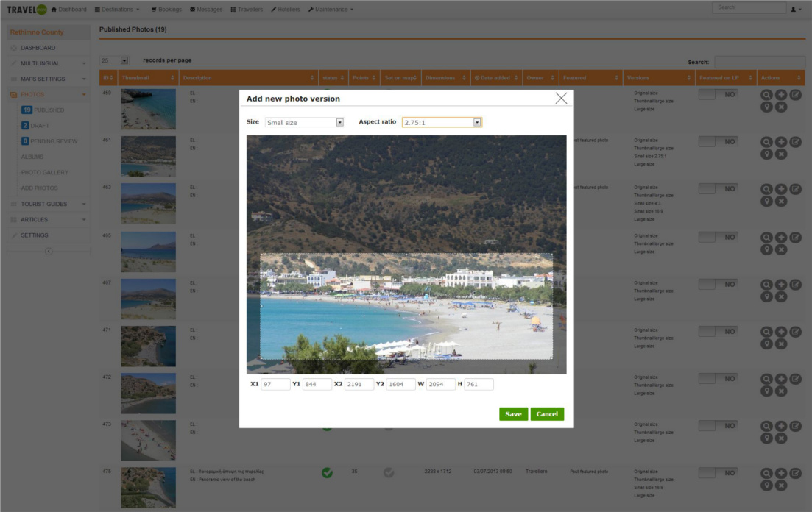Open the Bookings top menu item
The height and width of the screenshot is (512, 812).
pos(166,10)
